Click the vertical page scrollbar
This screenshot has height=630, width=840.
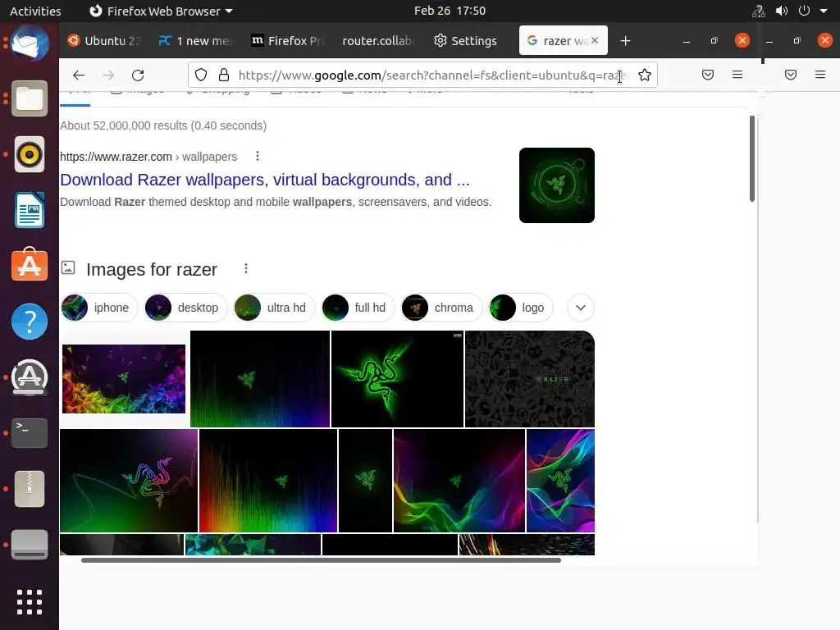click(752, 158)
